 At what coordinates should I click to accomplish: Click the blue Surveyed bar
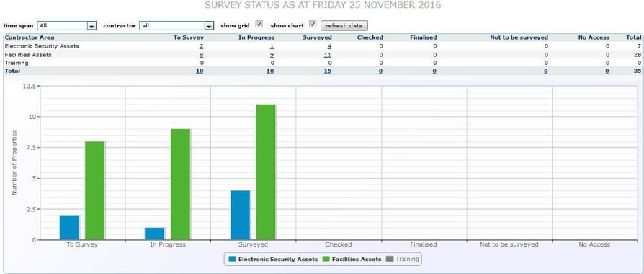pos(241,215)
